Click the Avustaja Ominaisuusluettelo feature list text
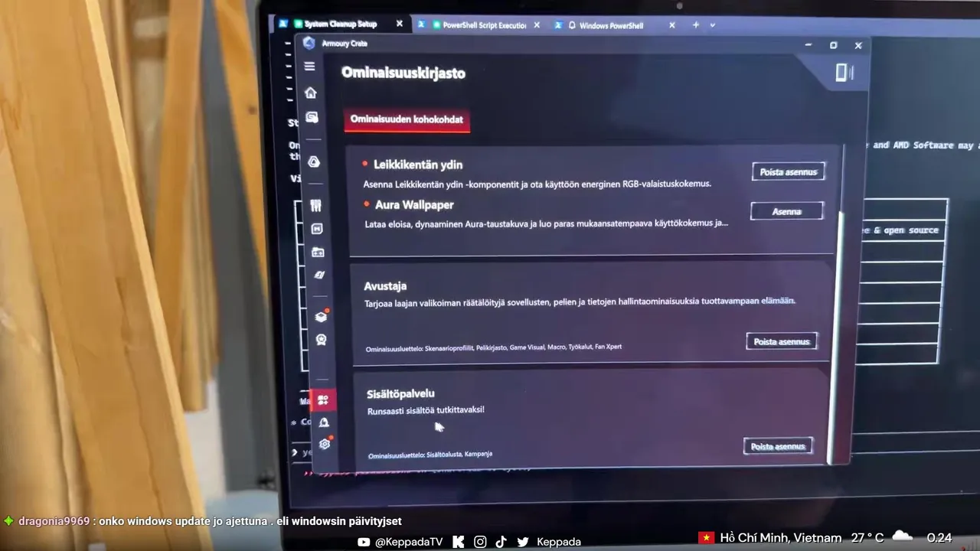Screen dimensions: 980x551 [494, 347]
